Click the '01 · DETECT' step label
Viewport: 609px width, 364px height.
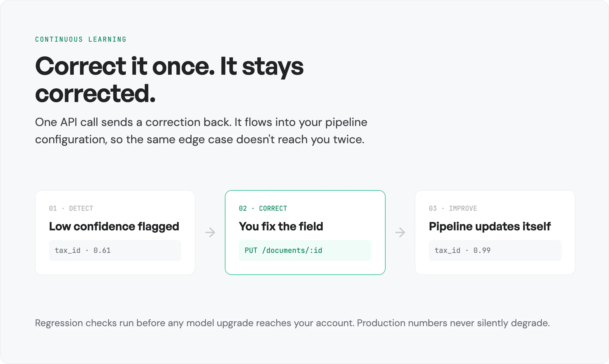[71, 209]
